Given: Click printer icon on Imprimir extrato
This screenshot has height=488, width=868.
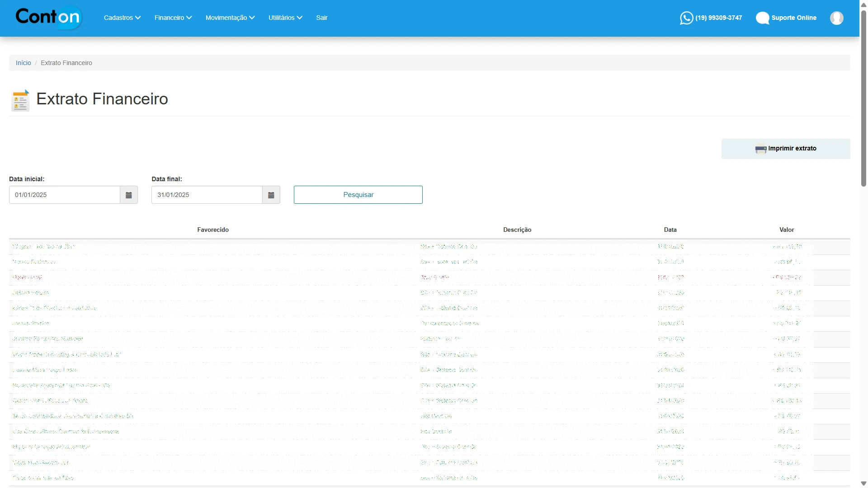Looking at the screenshot, I should [760, 149].
